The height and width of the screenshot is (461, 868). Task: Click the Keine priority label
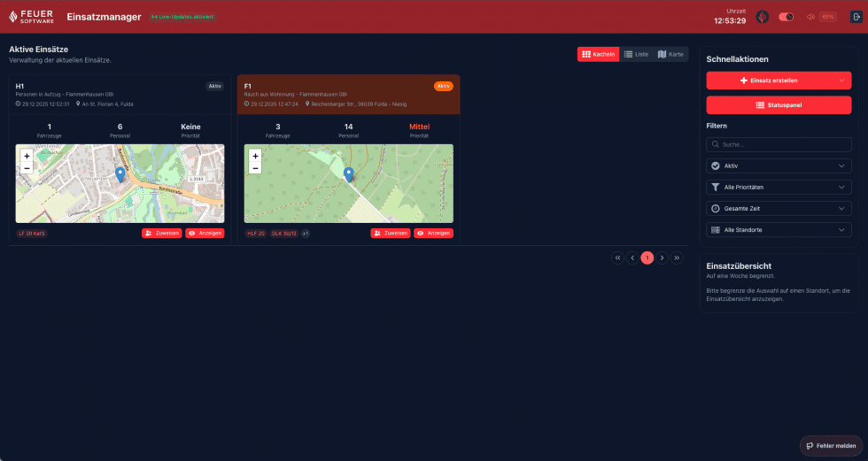(190, 127)
